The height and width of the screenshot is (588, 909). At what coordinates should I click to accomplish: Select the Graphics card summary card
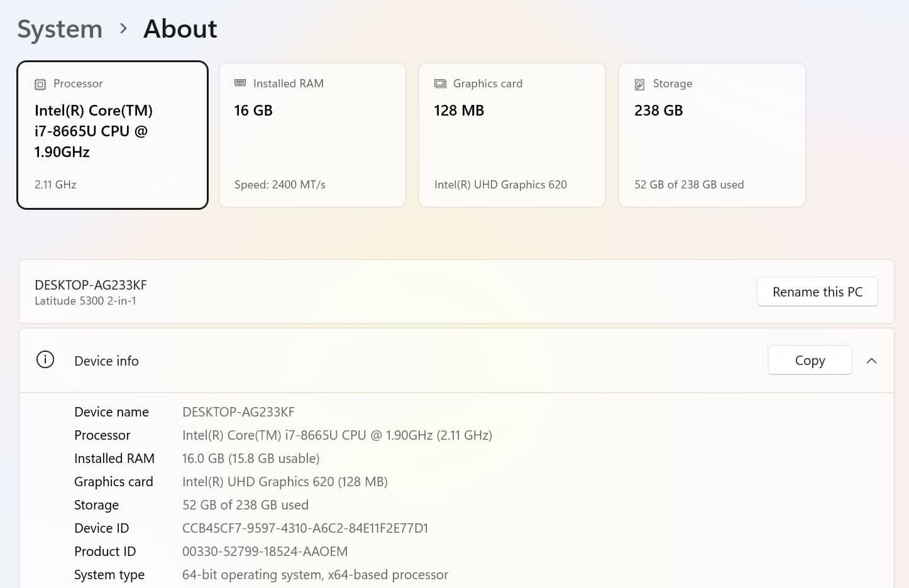(512, 135)
